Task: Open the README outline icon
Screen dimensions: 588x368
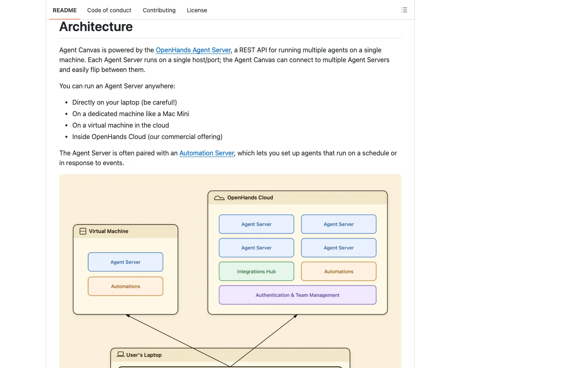Action: coord(404,10)
